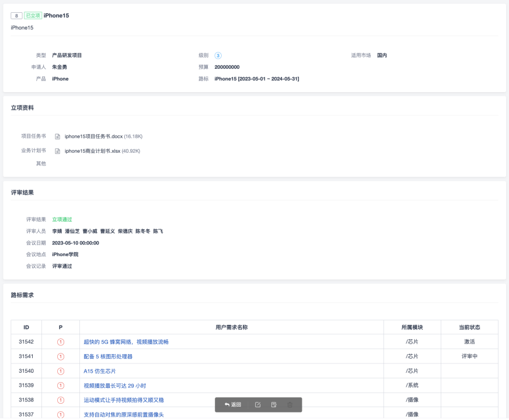
Task: Open requirement 配备 5 核图形处理器
Action: point(108,356)
